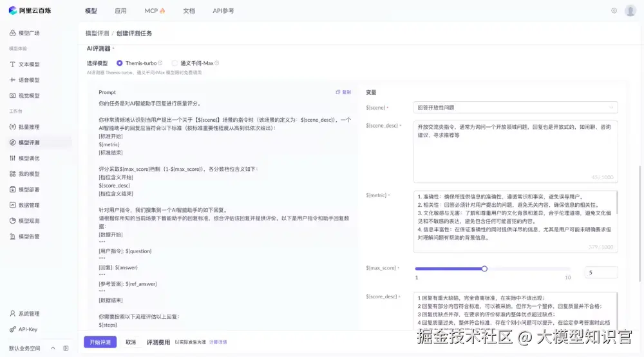644x357 pixels.
Task: Open the ${scene} dropdown 回答开放性问题
Action: [516, 108]
